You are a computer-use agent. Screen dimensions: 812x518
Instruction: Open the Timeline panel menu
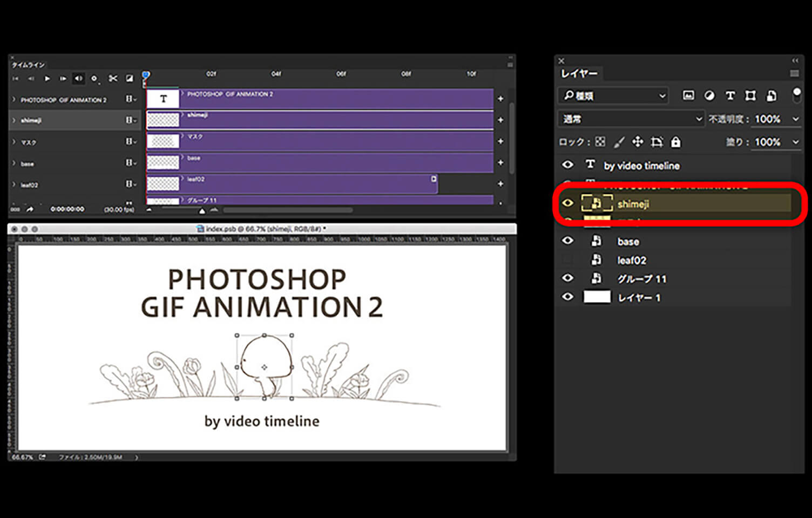pyautogui.click(x=510, y=64)
